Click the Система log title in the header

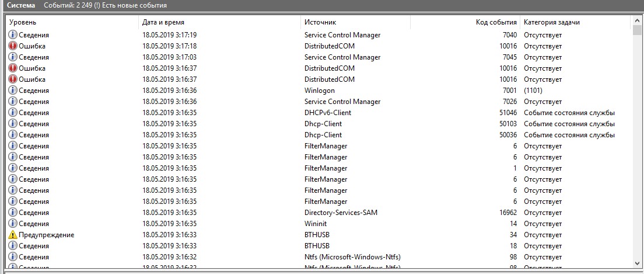(x=21, y=5)
